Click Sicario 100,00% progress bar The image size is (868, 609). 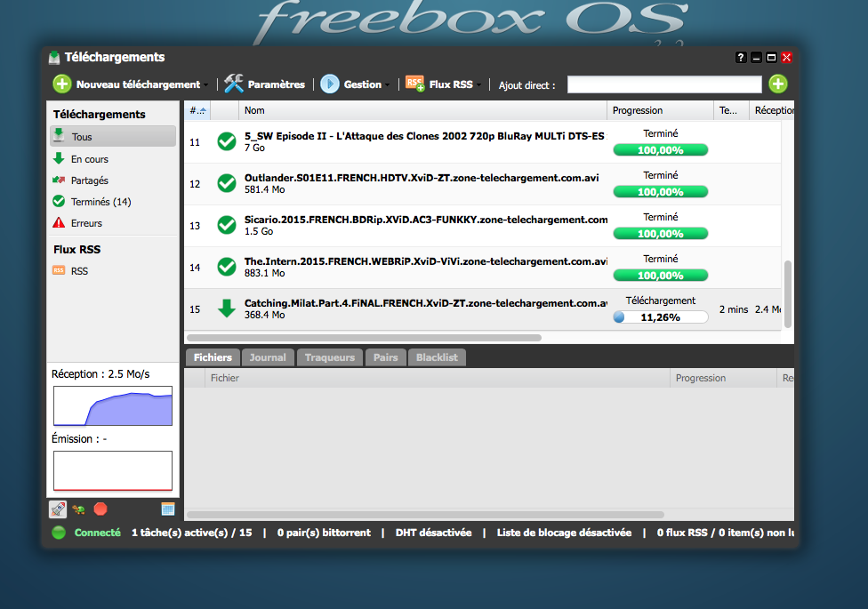point(661,234)
